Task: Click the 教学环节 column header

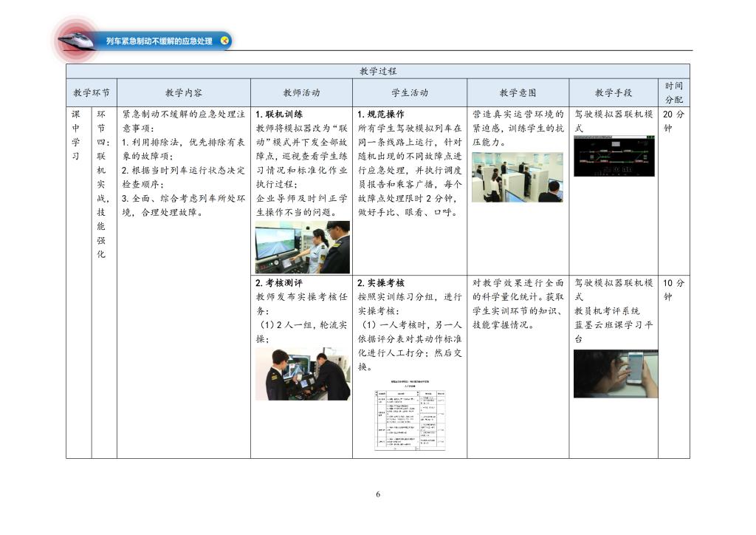Action: [92, 93]
